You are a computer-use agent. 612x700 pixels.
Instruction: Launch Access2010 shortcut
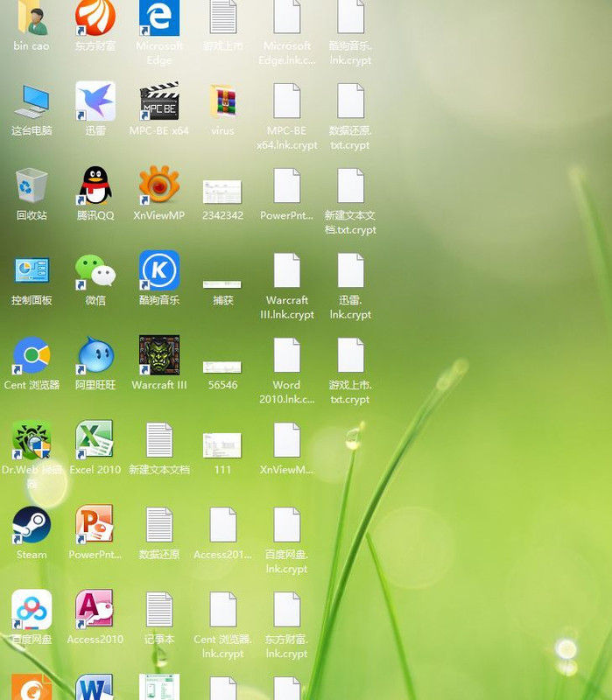pos(95,610)
